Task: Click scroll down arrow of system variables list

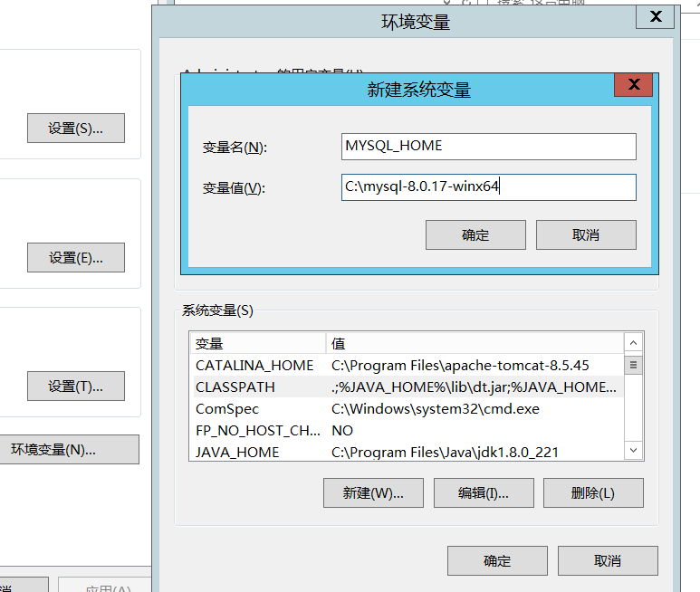Action: 633,450
